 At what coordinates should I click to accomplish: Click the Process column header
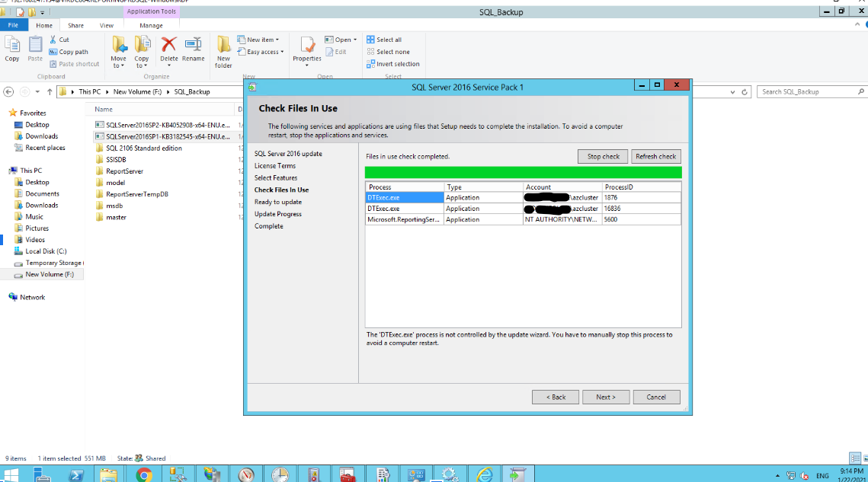coord(405,187)
